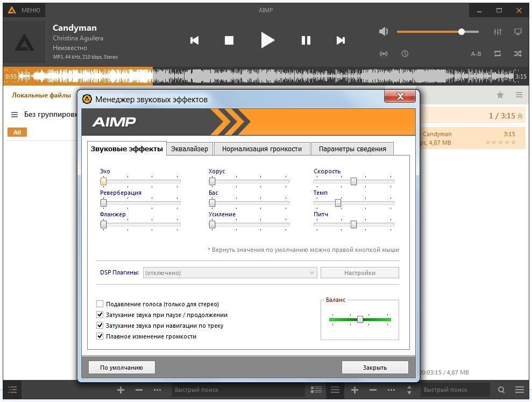Toggle repeat playback mode

(498, 54)
